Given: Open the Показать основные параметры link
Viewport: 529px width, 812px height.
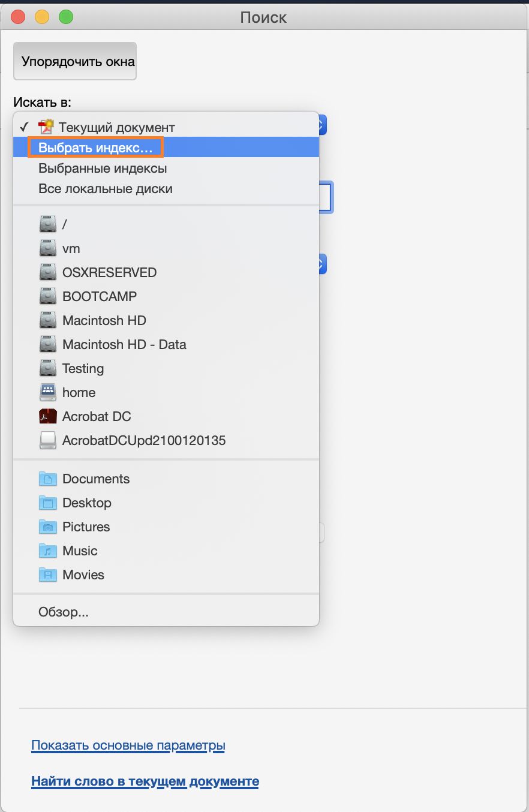Looking at the screenshot, I should click(x=128, y=745).
